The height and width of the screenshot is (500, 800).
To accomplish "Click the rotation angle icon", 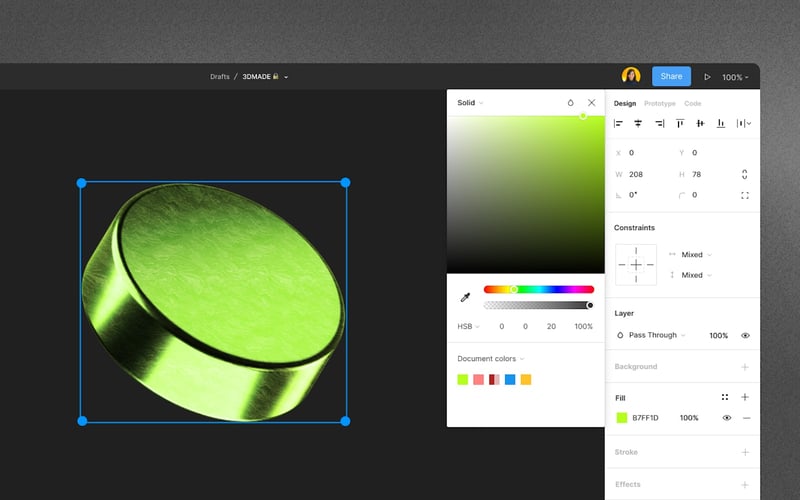I will click(618, 195).
